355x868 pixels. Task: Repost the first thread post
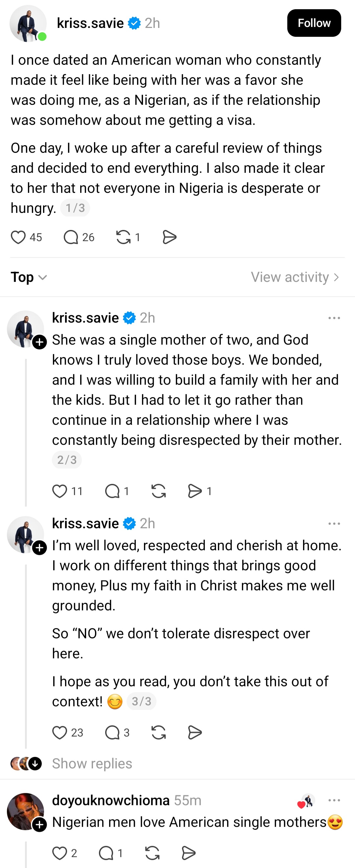(124, 237)
